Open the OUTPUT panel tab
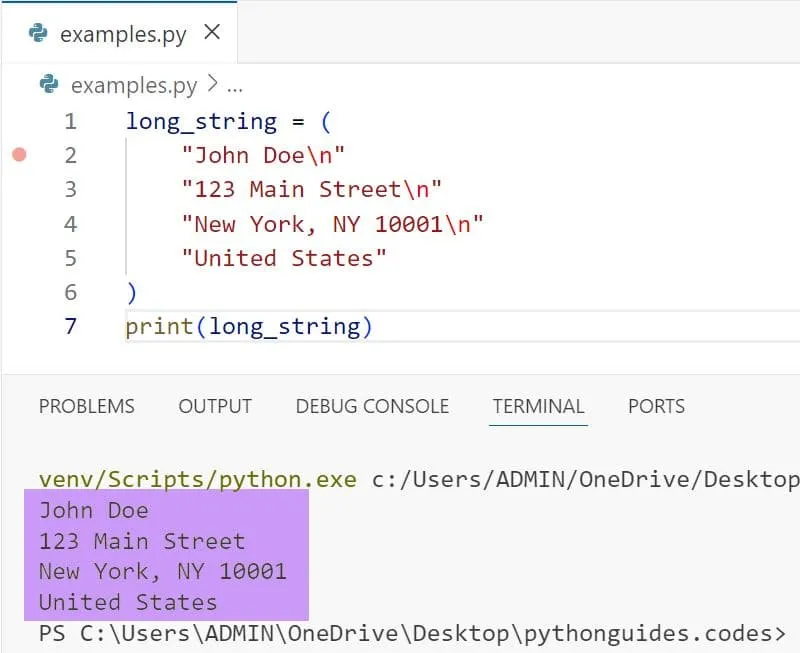The image size is (800, 653). coord(215,406)
